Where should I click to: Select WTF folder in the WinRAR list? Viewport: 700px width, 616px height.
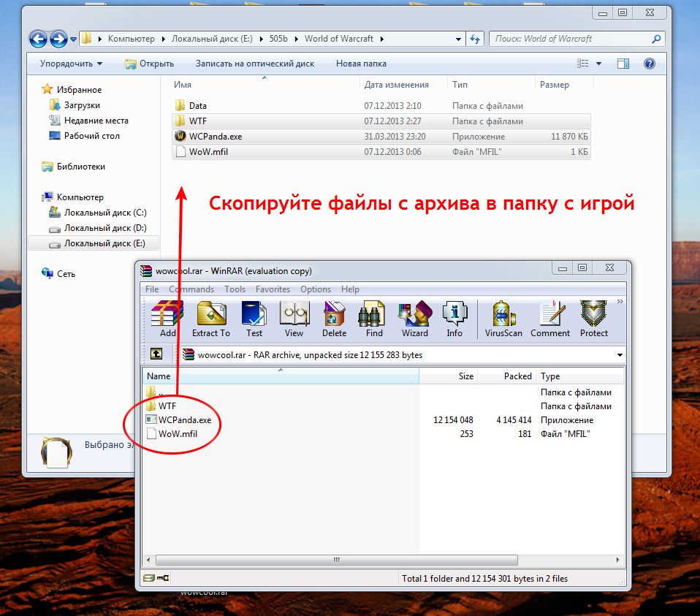(x=161, y=406)
